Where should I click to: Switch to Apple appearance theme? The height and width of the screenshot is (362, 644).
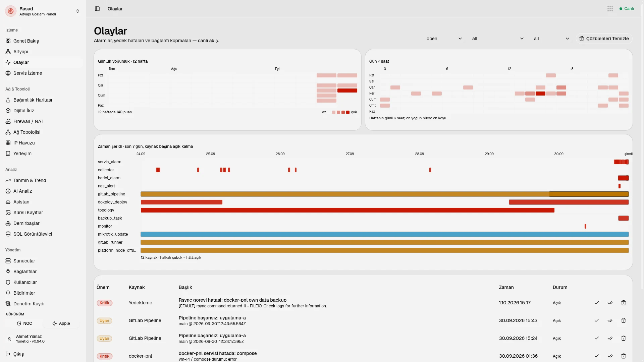coord(61,323)
